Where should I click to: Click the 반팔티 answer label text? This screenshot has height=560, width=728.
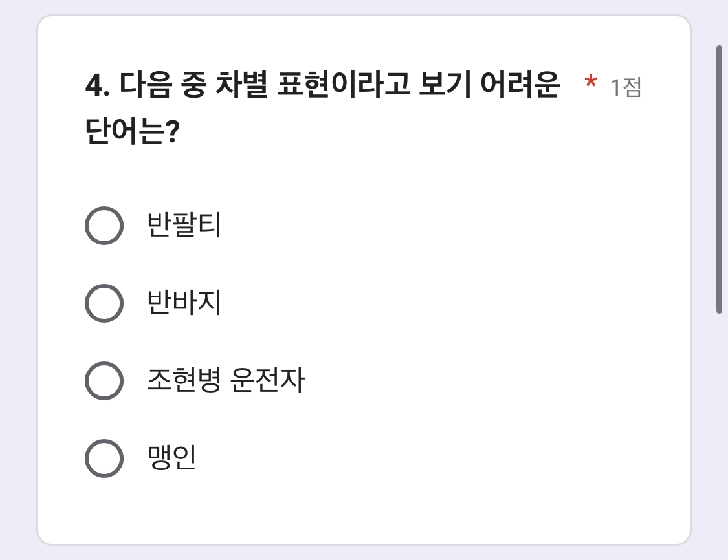185,226
